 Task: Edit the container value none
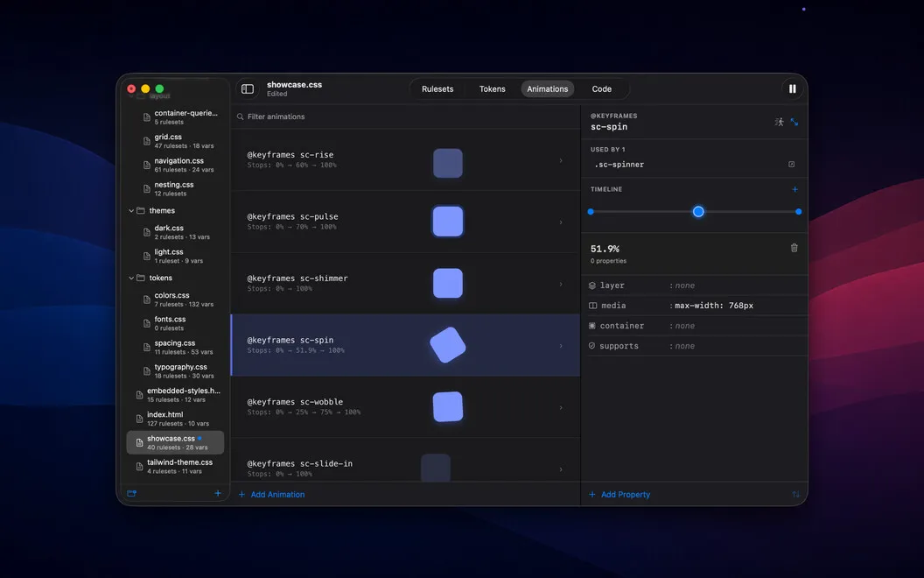[x=685, y=326]
